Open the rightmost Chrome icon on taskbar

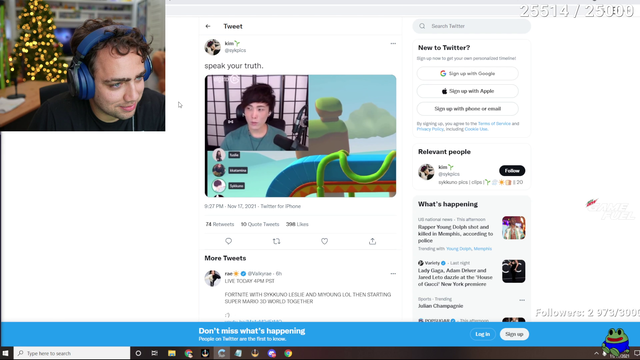[288, 353]
